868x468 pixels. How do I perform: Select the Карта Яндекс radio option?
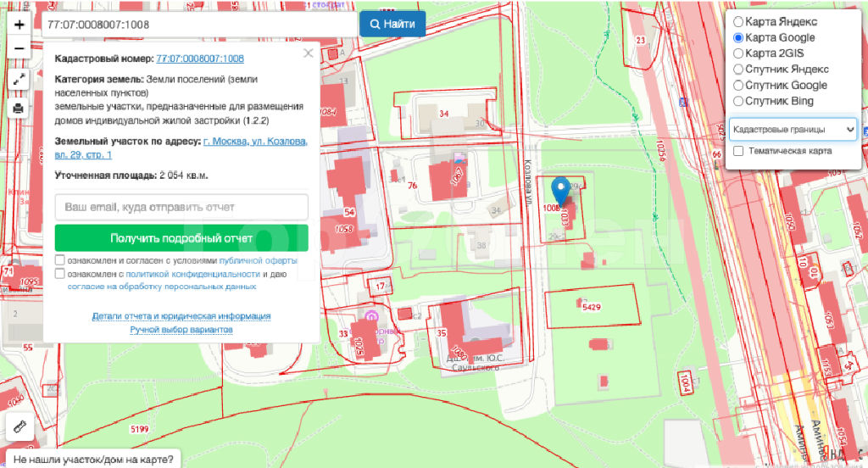738,21
